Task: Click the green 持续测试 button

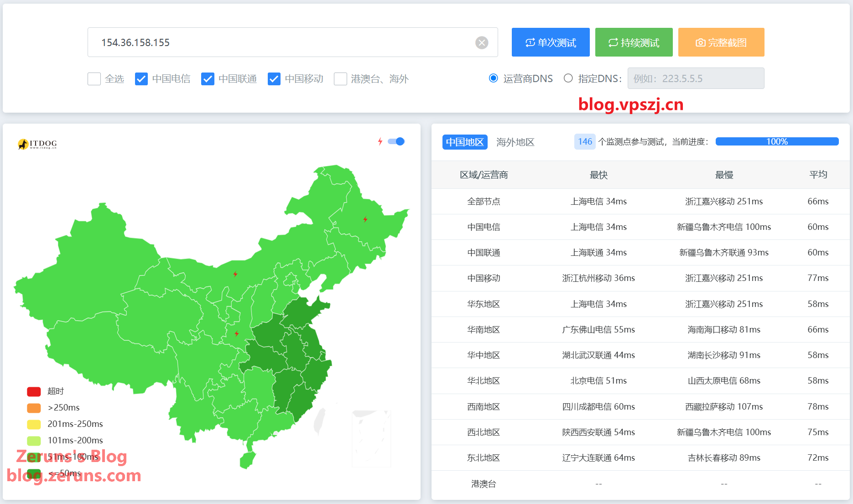Action: point(634,42)
